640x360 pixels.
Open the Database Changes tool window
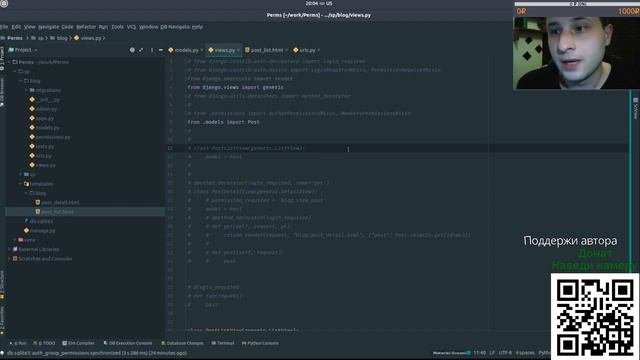click(182, 343)
